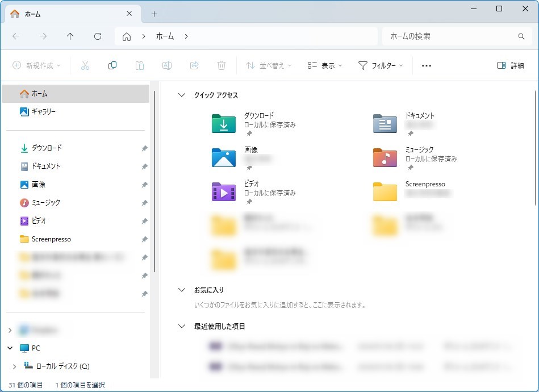Click the refresh arrow button
The width and height of the screenshot is (539, 392).
(x=98, y=36)
